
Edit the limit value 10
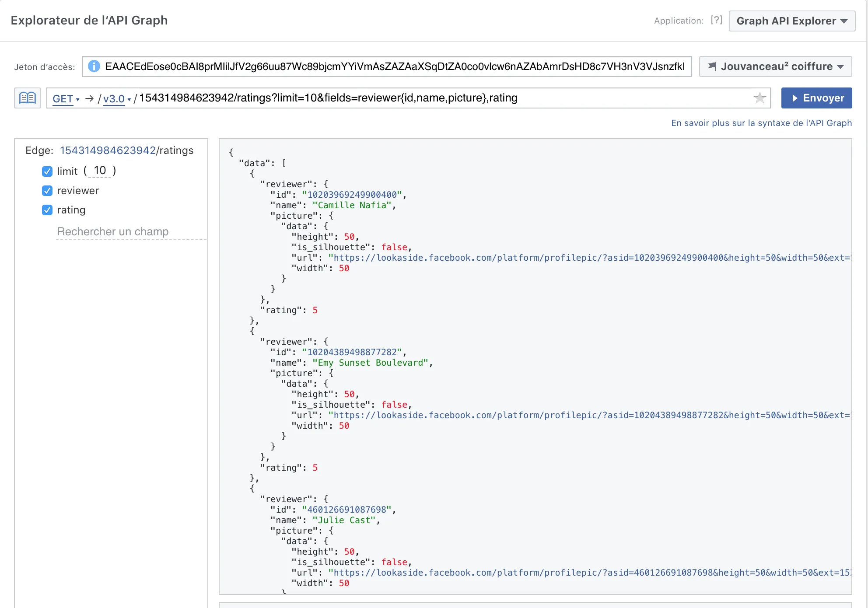point(100,171)
